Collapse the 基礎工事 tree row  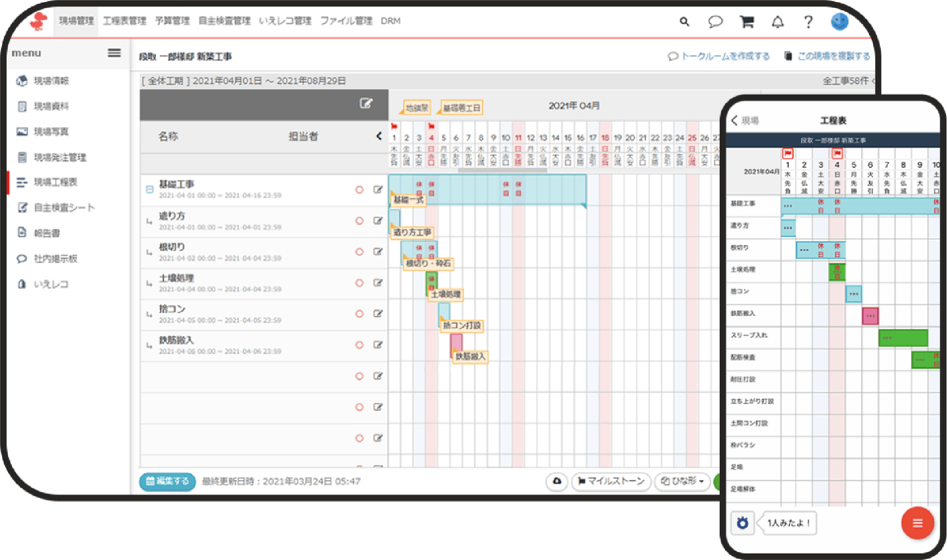point(150,190)
